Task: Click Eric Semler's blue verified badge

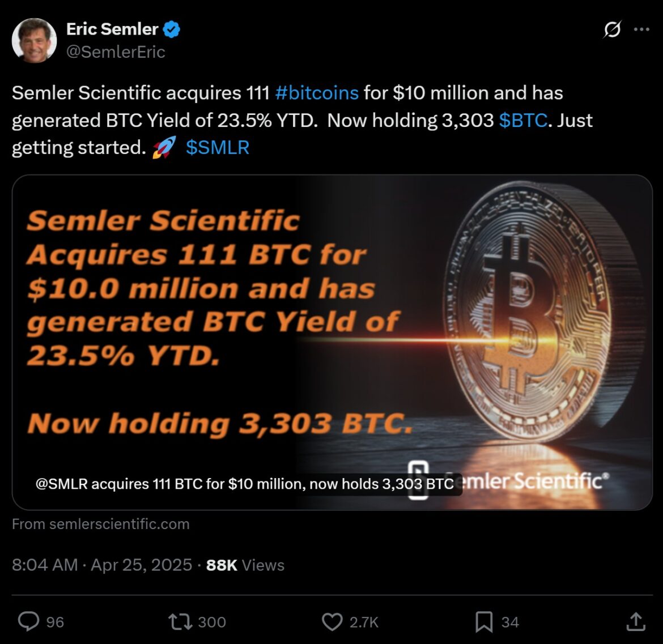Action: [x=172, y=29]
